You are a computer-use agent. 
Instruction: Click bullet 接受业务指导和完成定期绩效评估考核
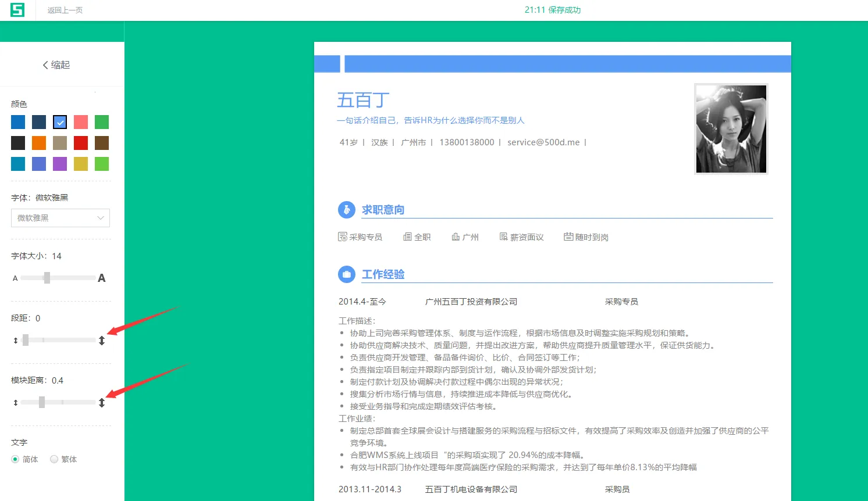coord(424,406)
